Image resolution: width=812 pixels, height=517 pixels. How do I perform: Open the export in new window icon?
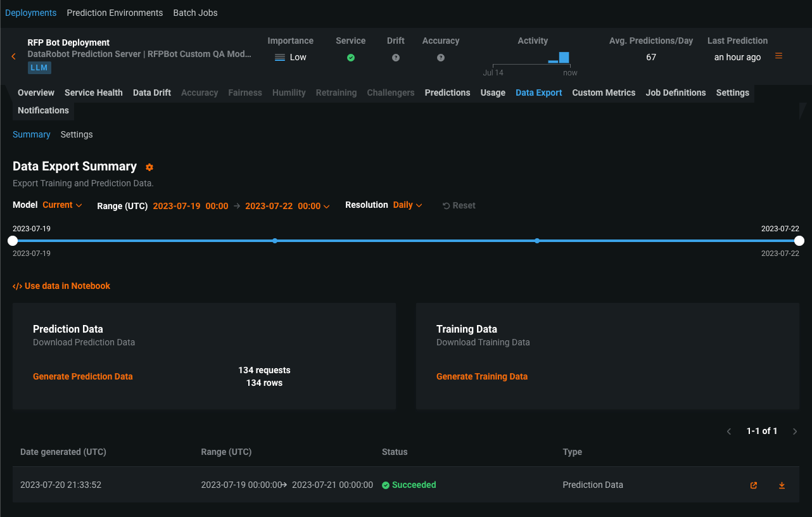tap(753, 485)
